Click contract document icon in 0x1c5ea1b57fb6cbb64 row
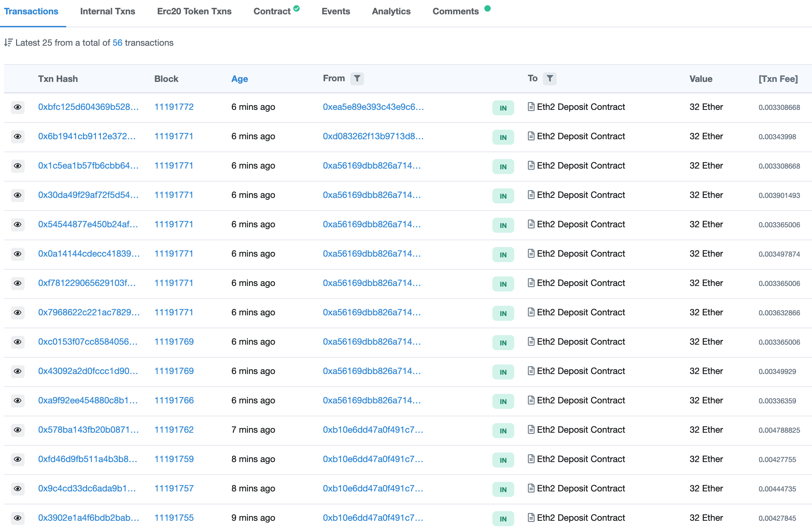The image size is (812, 531). click(531, 166)
